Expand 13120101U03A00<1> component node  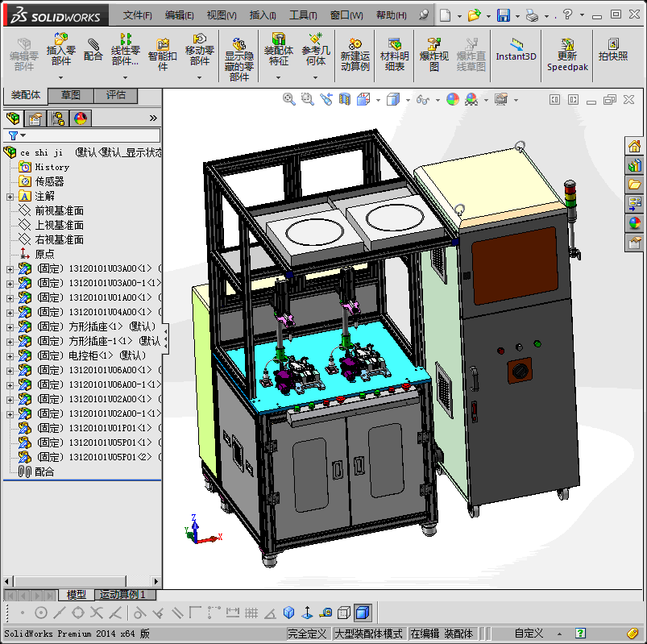tap(10, 269)
